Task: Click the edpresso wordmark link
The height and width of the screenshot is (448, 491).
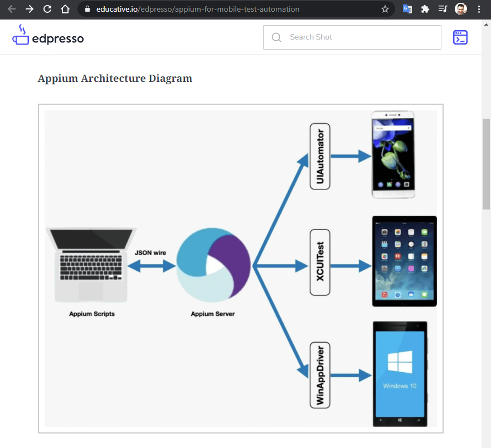Action: tap(58, 38)
